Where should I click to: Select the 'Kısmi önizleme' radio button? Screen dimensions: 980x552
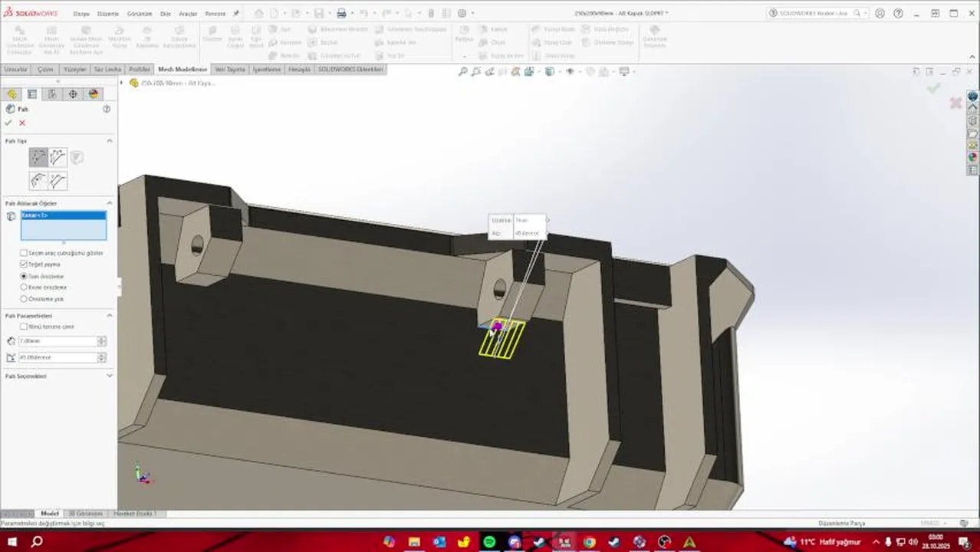click(x=24, y=287)
